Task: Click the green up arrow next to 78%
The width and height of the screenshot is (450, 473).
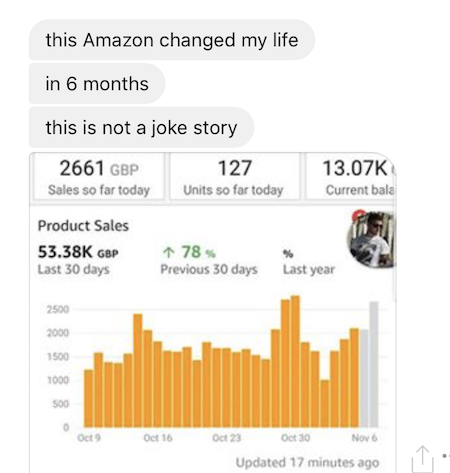Action: [169, 252]
